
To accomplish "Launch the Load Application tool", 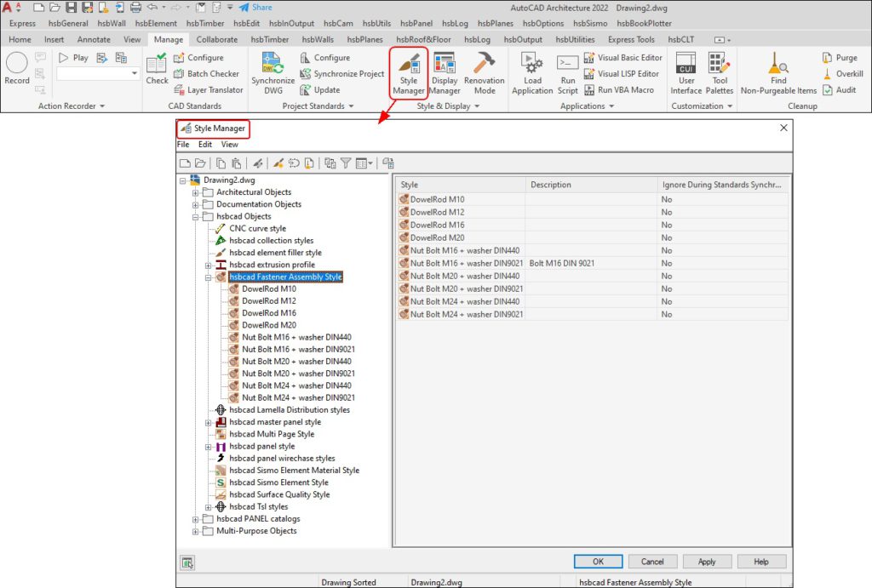I will click(x=532, y=74).
